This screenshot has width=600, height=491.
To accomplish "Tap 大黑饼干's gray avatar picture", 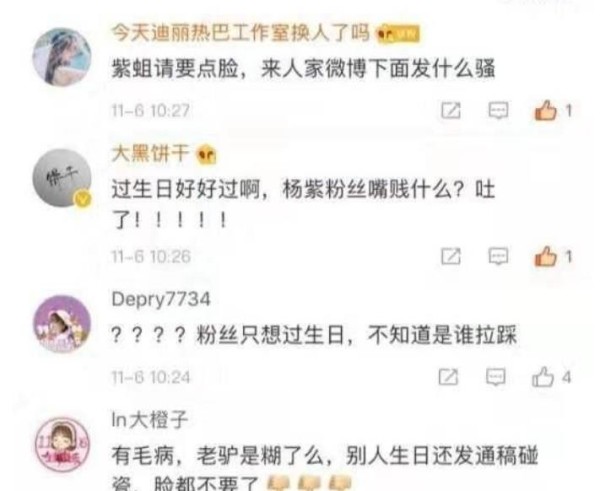I will click(x=62, y=178).
